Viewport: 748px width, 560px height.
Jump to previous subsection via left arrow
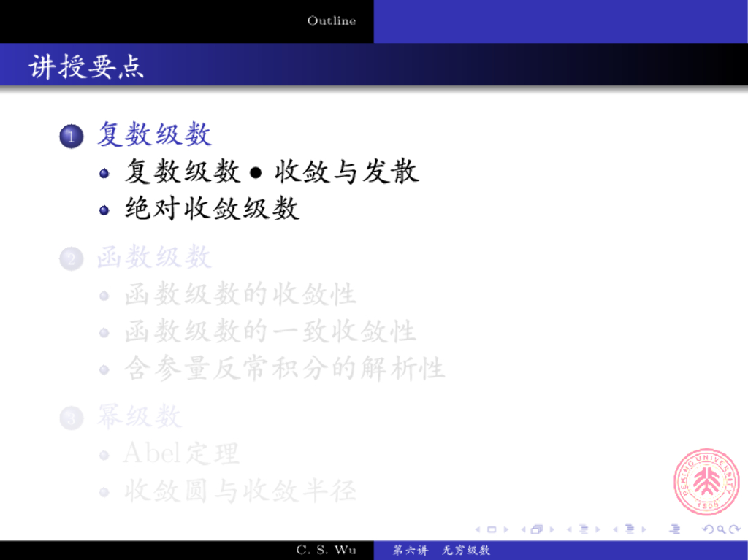[569, 529]
